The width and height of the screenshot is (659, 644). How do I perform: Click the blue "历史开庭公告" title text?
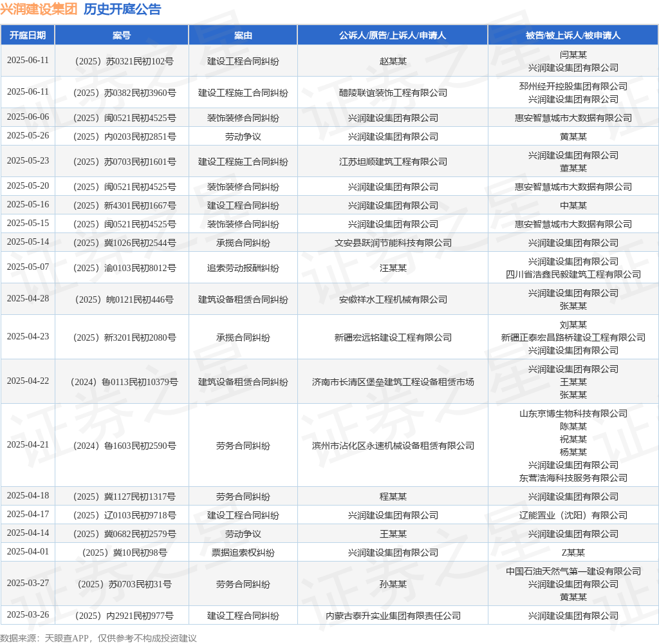(x=122, y=9)
